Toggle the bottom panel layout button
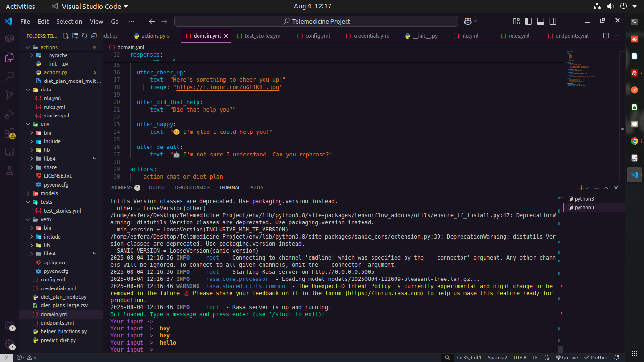The width and height of the screenshot is (644, 362). tap(541, 21)
